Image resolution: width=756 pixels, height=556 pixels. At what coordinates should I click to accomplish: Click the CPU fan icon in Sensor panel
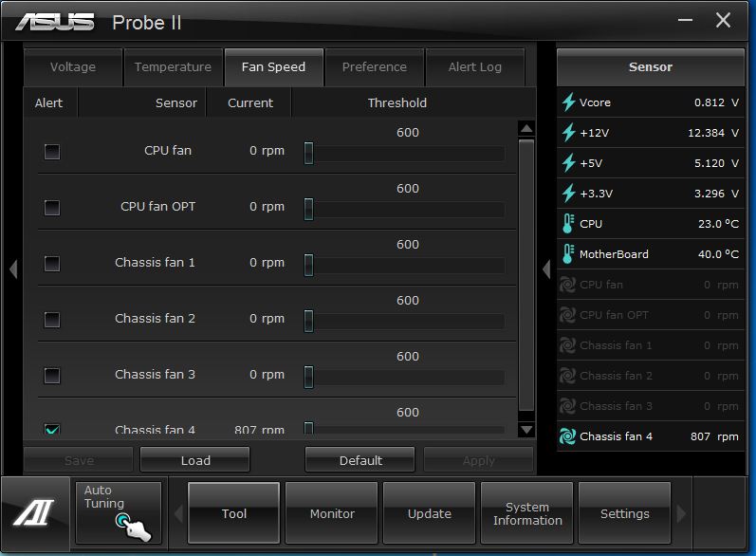(567, 285)
